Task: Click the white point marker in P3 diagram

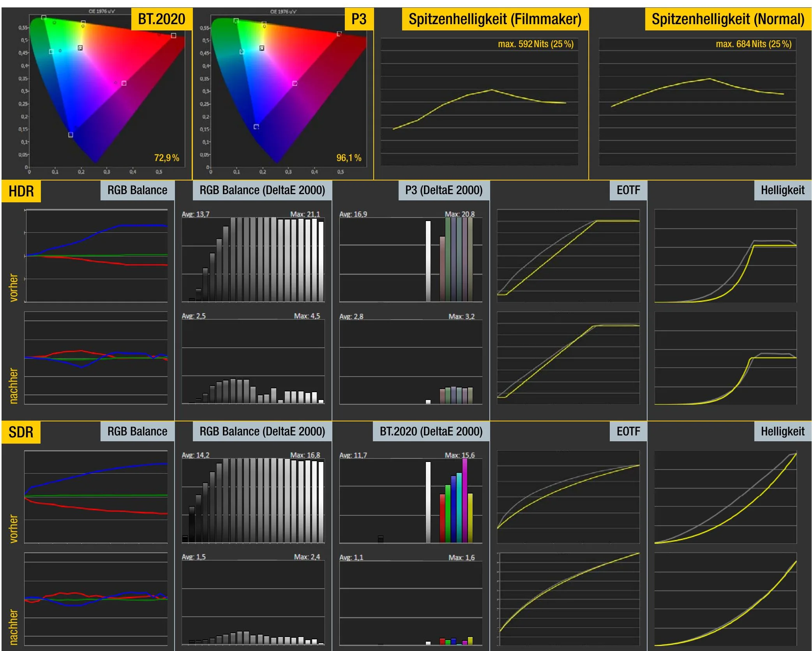Action: click(262, 48)
